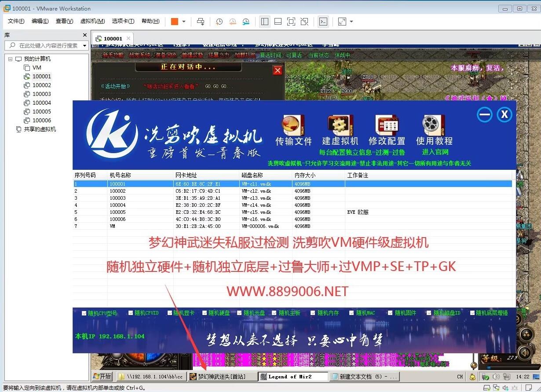Viewport: 541px width, 392px height.
Task: Click the 进入官网 official site link
Action: click(x=435, y=152)
